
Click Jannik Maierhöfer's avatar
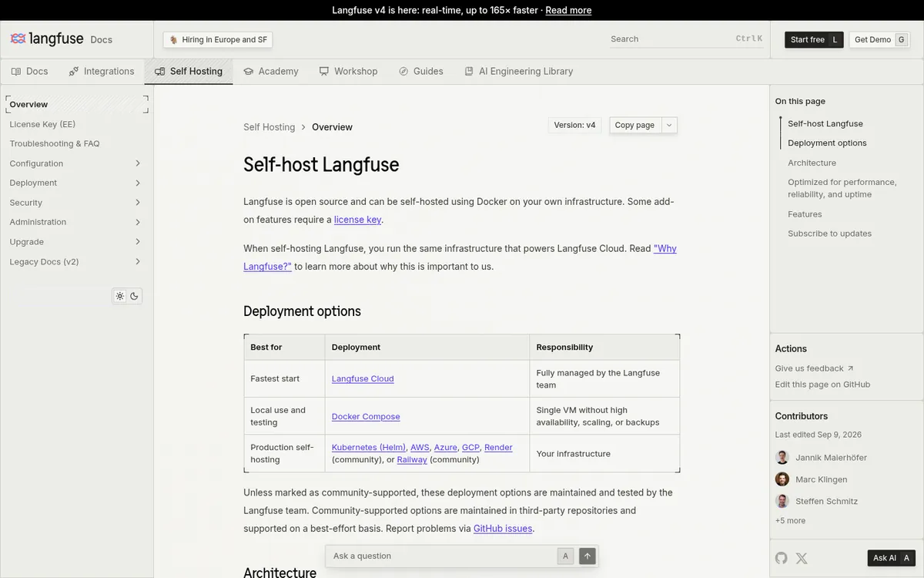782,457
